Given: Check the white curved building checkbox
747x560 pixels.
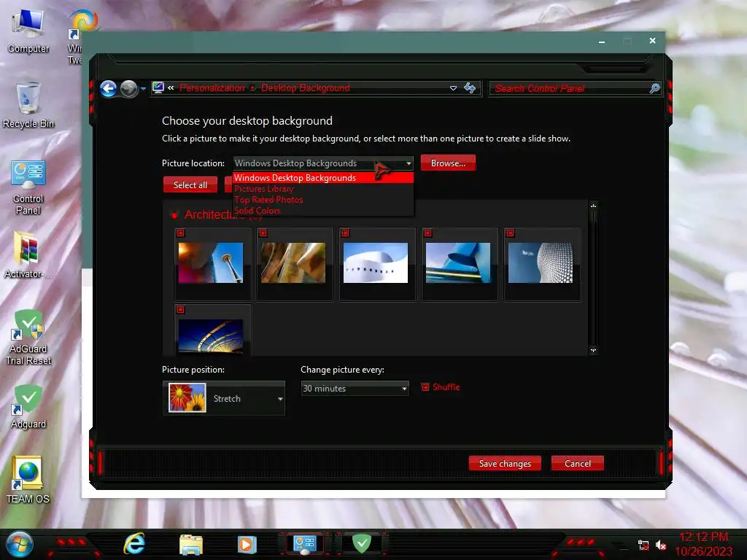Looking at the screenshot, I should click(x=345, y=233).
